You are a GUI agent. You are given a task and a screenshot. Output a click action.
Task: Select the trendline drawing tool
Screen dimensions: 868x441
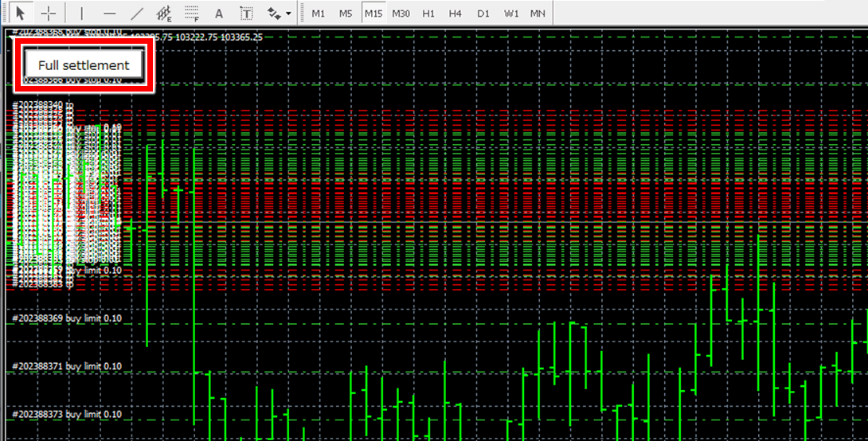pyautogui.click(x=137, y=13)
